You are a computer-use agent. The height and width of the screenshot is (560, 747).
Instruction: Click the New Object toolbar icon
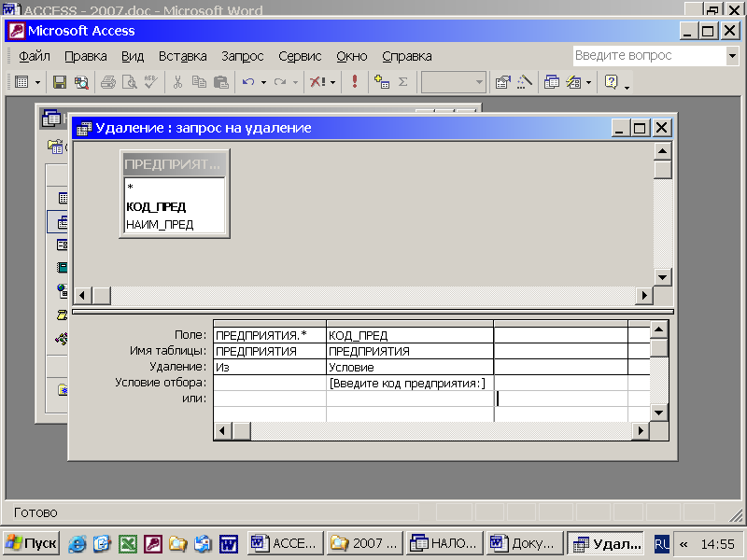(x=573, y=82)
